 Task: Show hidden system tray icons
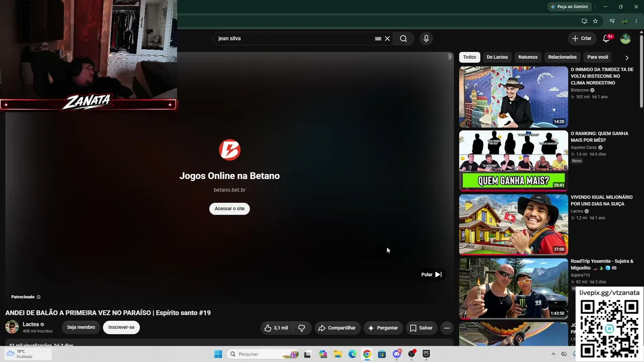click(x=553, y=354)
